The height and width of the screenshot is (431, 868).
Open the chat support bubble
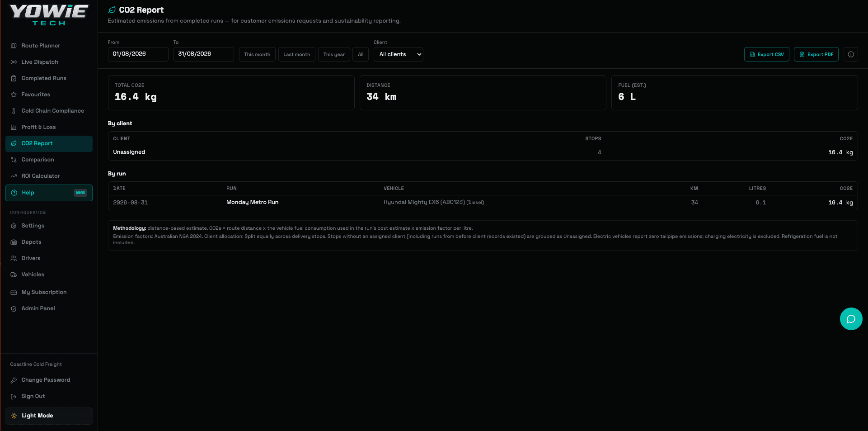851,319
